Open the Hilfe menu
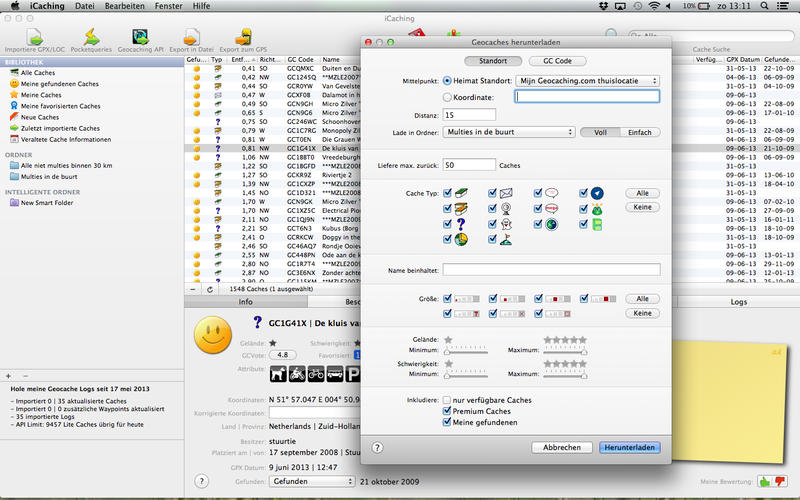 201,6
